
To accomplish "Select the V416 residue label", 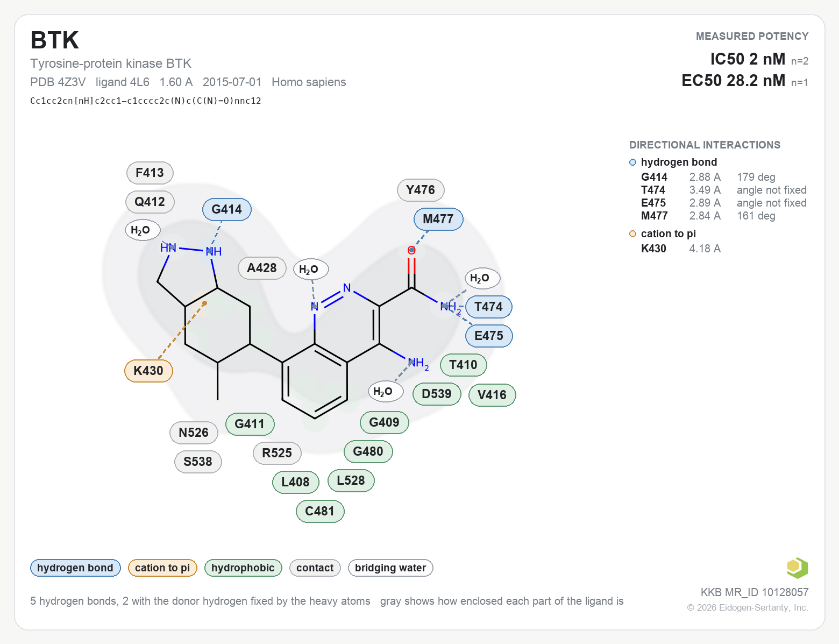I will (492, 395).
